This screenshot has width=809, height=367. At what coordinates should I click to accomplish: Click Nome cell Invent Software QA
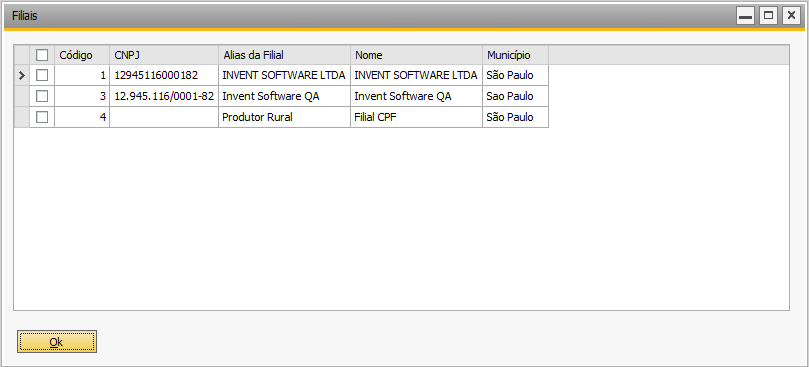(416, 97)
